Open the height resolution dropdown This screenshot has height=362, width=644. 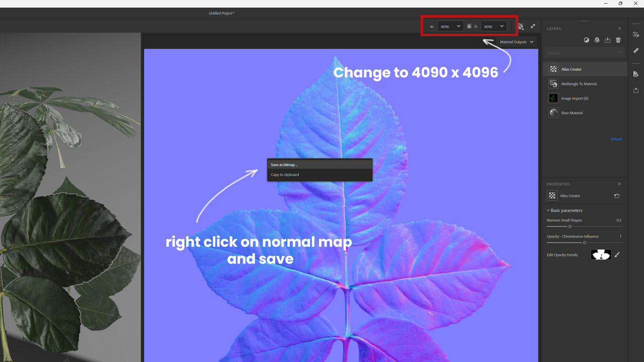coord(494,26)
